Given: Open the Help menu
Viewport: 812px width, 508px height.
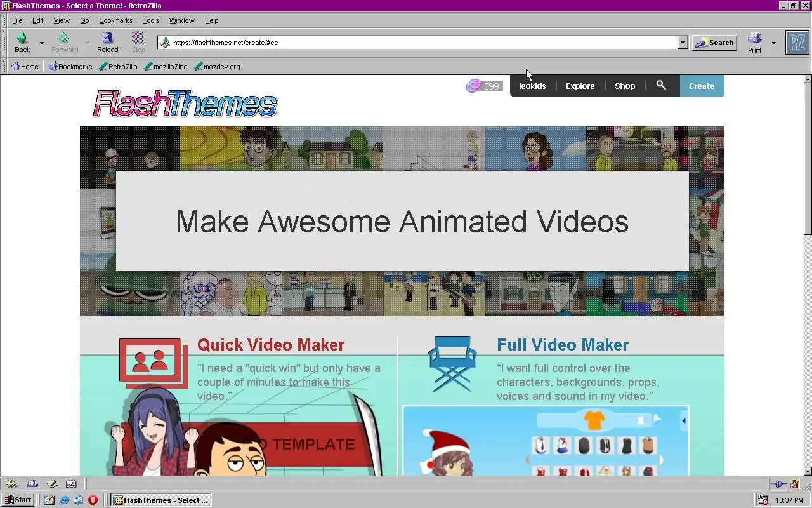Looking at the screenshot, I should tap(212, 20).
